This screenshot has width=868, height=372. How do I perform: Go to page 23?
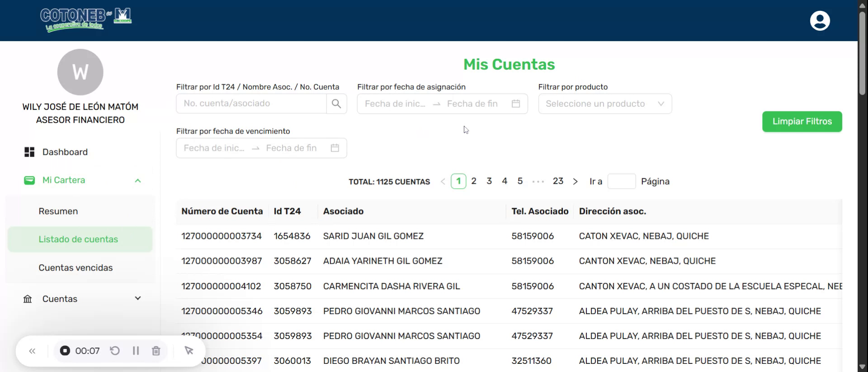[x=558, y=181]
